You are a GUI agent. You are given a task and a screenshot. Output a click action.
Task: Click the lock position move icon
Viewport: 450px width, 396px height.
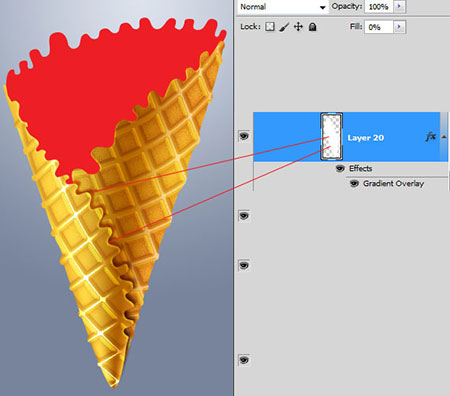pyautogui.click(x=298, y=27)
